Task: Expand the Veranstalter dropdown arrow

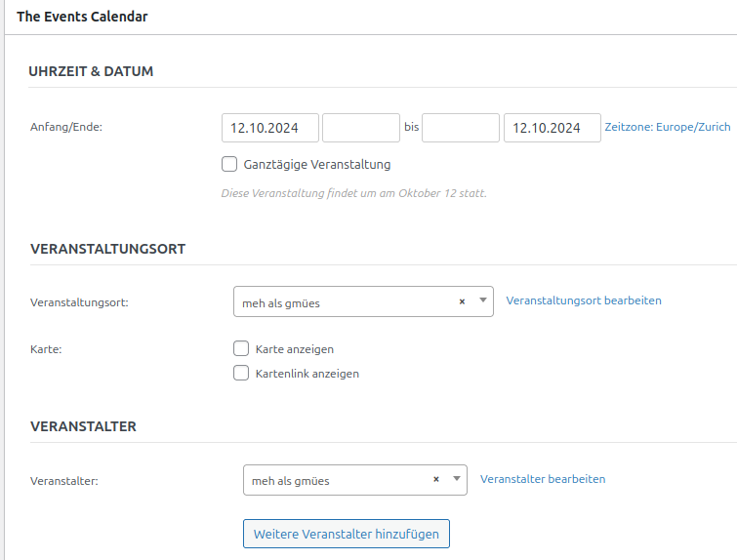Action: tap(456, 479)
